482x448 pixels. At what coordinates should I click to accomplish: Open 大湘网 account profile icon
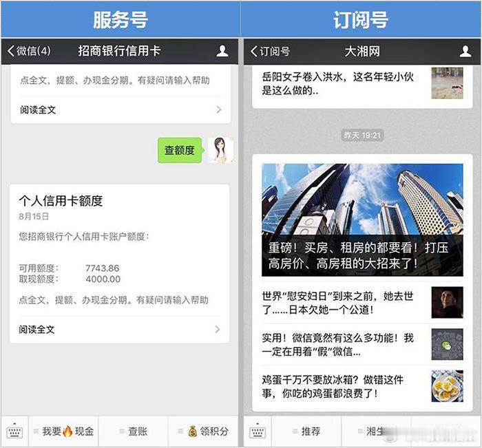click(x=465, y=52)
